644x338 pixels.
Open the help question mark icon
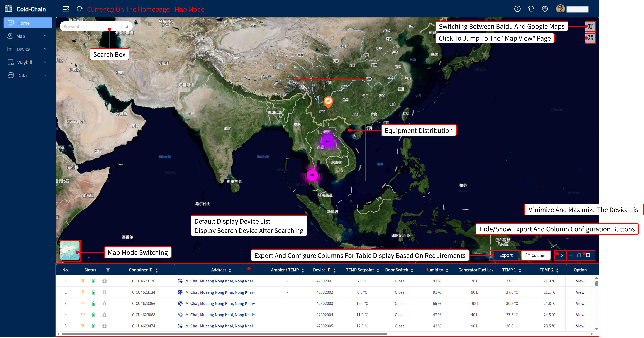(517, 9)
